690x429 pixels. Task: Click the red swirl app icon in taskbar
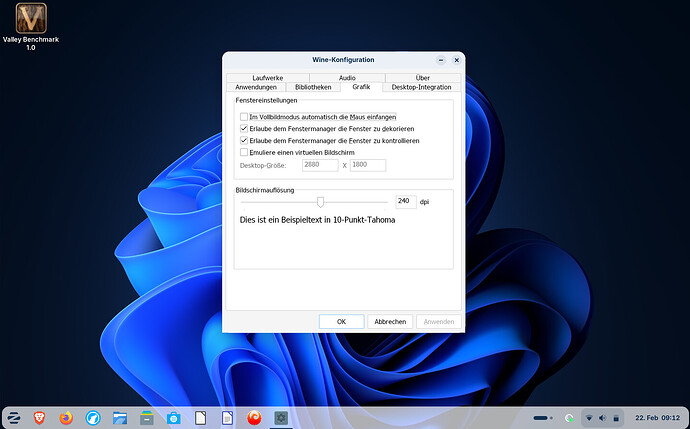coord(254,417)
